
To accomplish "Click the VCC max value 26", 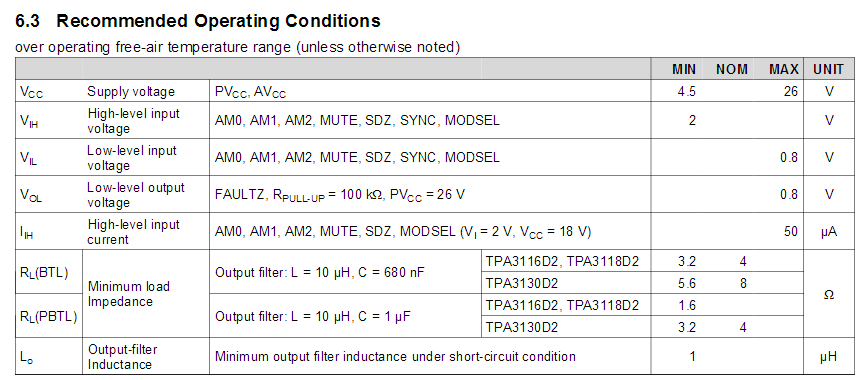I will click(791, 92).
